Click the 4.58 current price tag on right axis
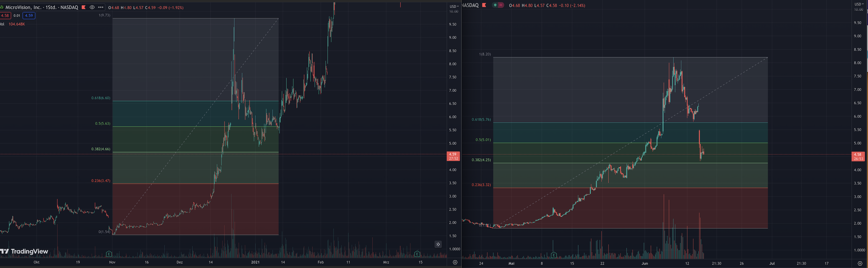The width and height of the screenshot is (868, 268). (x=858, y=157)
